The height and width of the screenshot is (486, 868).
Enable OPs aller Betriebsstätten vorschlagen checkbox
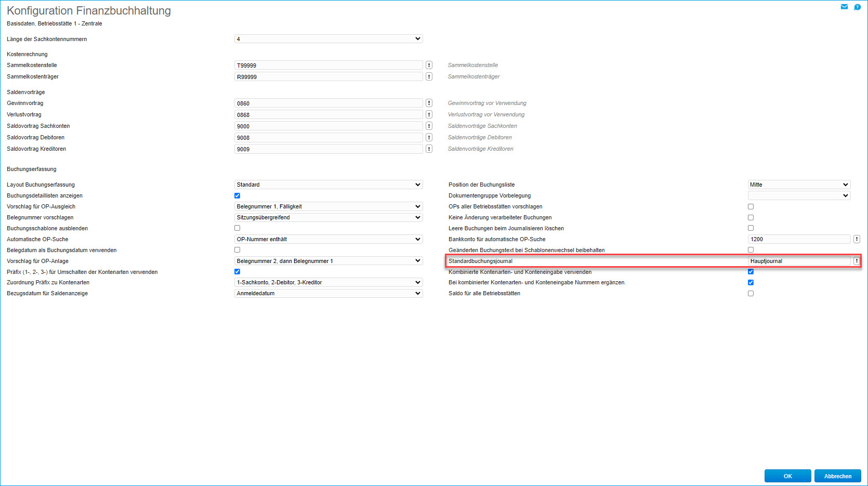(751, 206)
